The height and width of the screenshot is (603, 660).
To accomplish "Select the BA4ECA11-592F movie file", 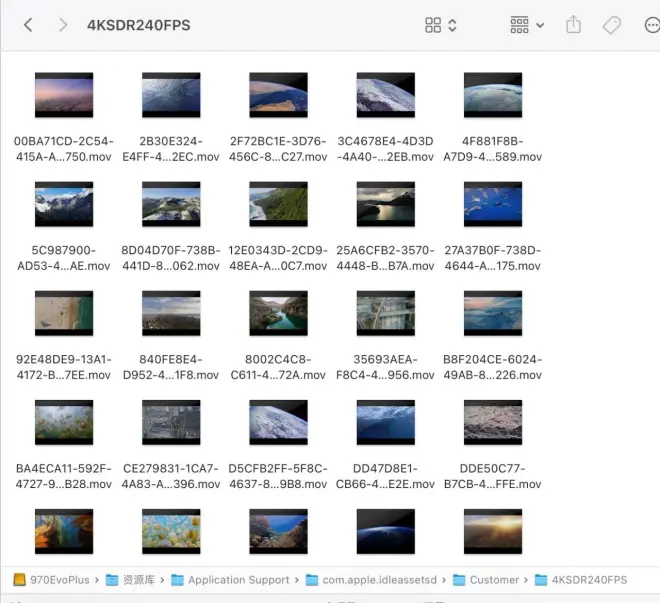I will click(64, 422).
